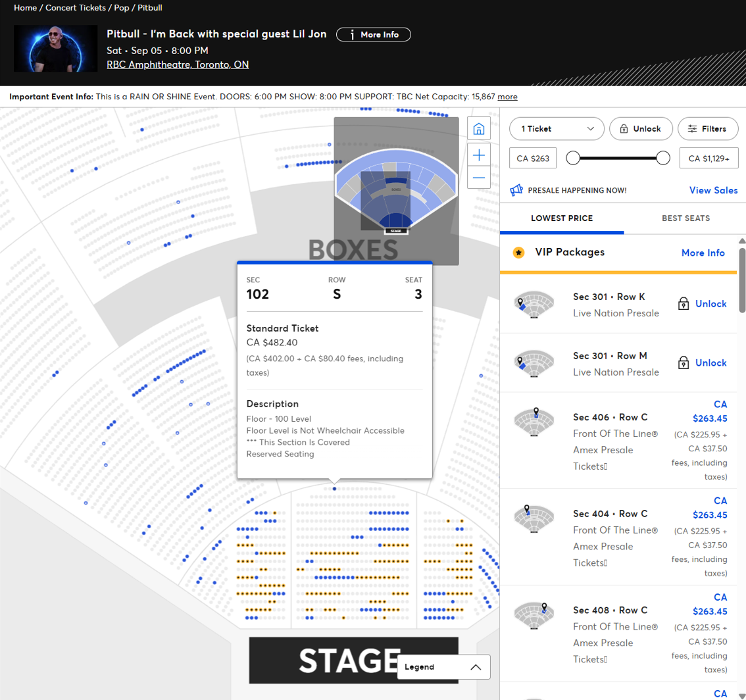
Task: Unlock Sec 301 Row M presale
Action: tap(710, 362)
